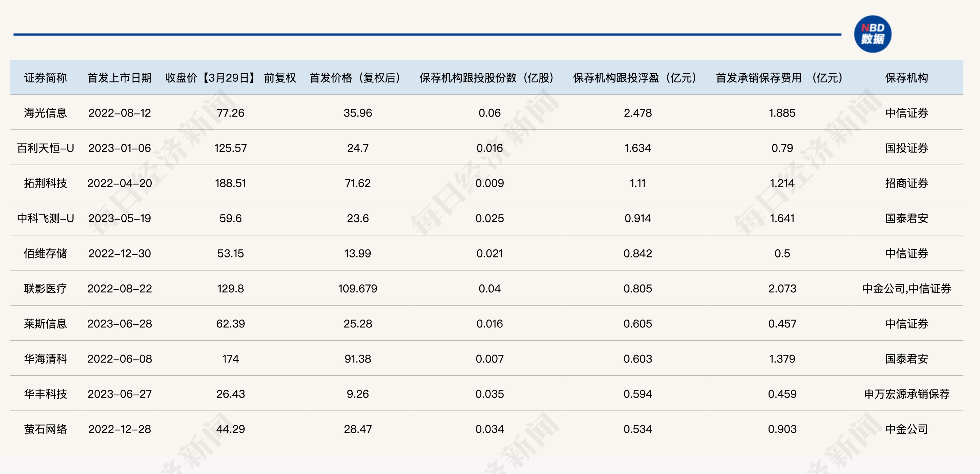
Task: Click the 中金公司,中信证券 sponsor cell
Action: [906, 289]
